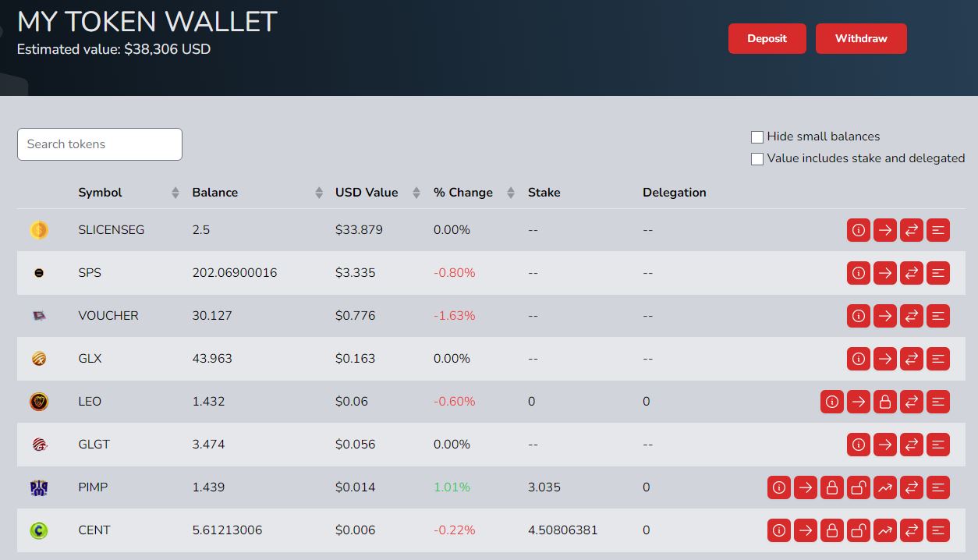The height and width of the screenshot is (560, 978).
Task: Sort table by Balance column arrows
Action: (319, 193)
